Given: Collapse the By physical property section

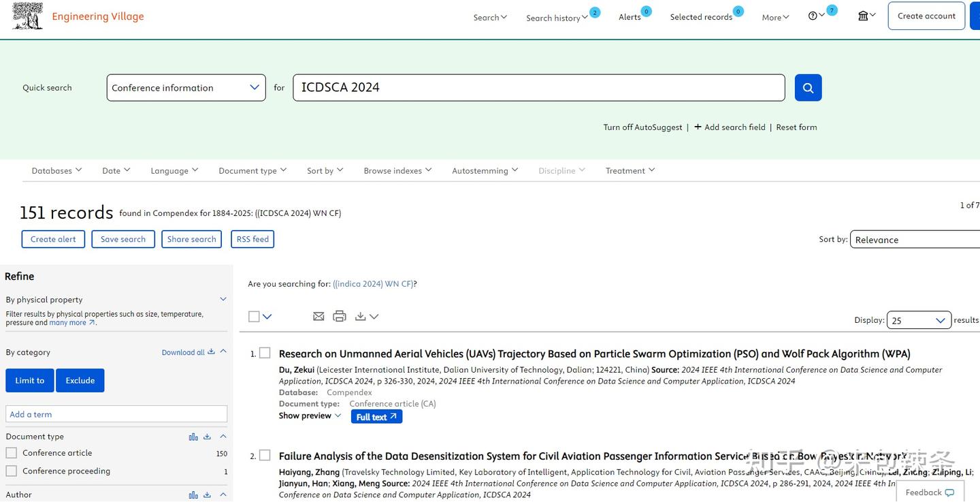Looking at the screenshot, I should [223, 298].
